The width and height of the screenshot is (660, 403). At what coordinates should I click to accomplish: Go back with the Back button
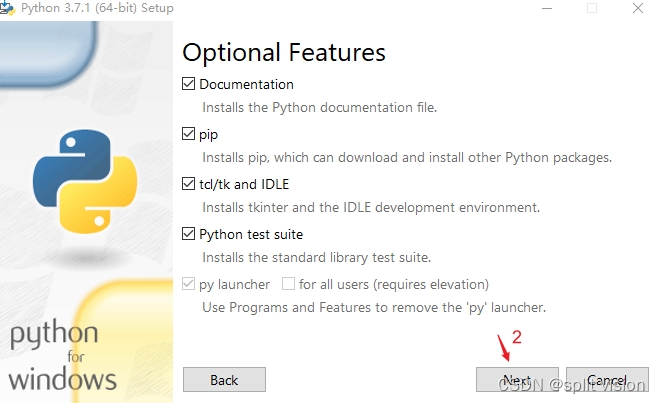[224, 380]
